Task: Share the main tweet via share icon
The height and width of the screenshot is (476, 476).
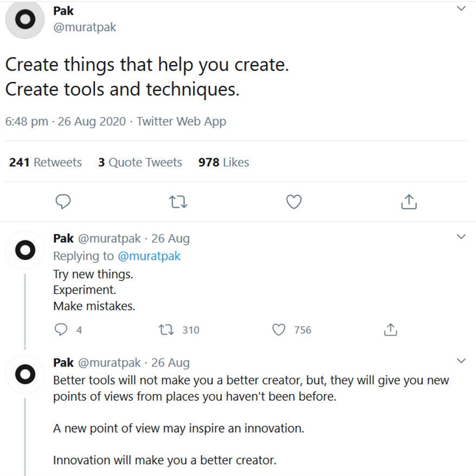Action: click(408, 202)
